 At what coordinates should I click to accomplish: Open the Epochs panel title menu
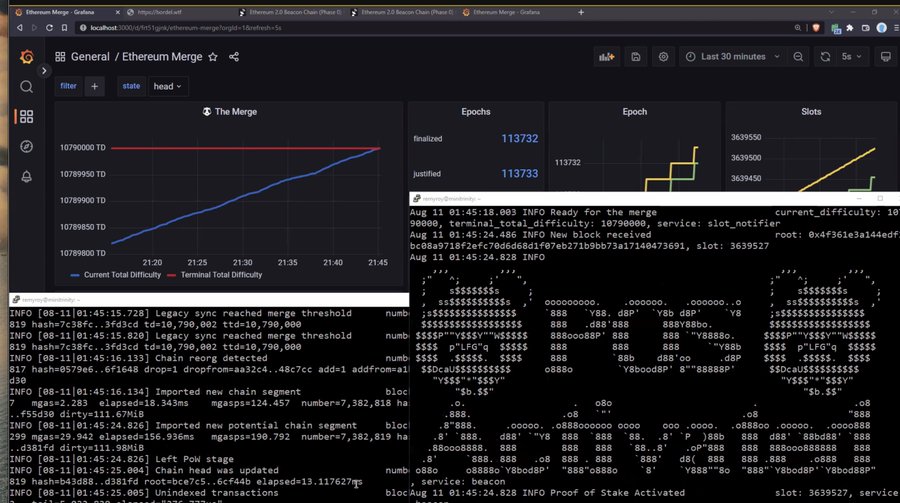point(476,112)
